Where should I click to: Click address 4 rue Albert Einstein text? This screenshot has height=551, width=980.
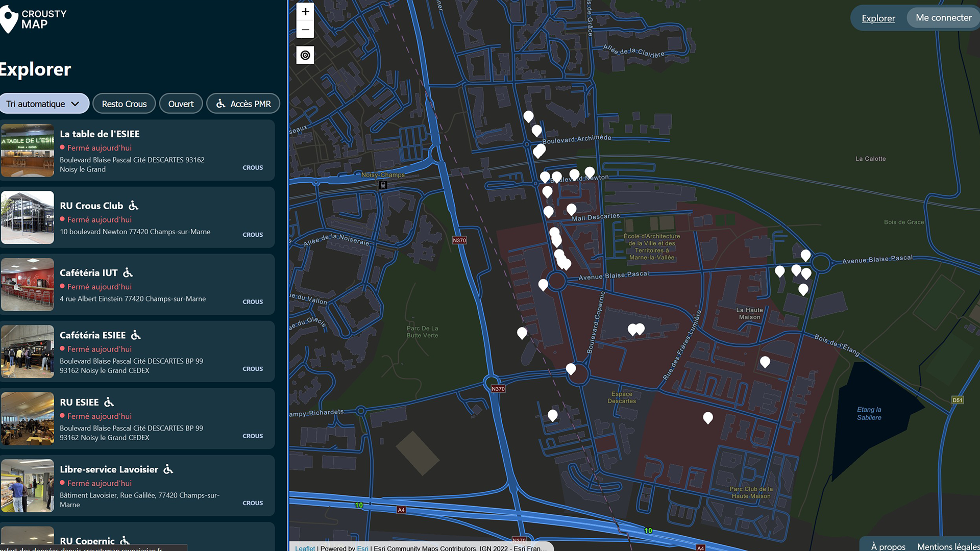point(133,299)
